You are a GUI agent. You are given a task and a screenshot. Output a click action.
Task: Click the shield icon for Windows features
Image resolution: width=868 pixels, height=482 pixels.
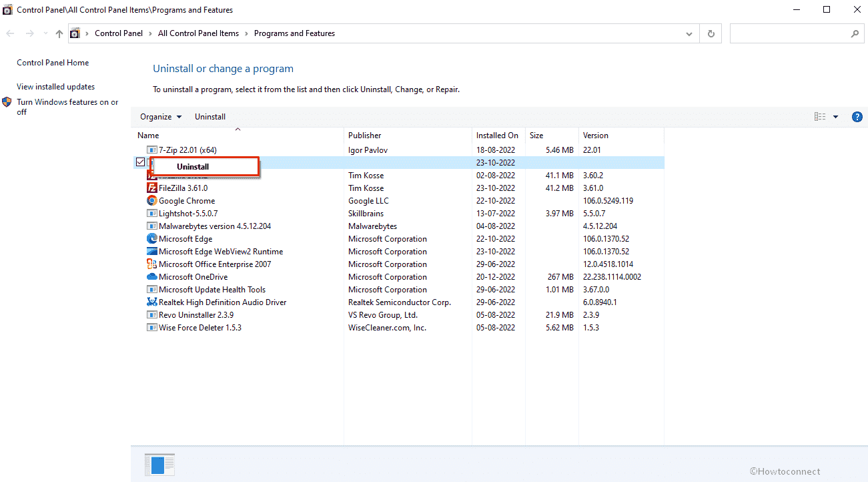coord(7,102)
